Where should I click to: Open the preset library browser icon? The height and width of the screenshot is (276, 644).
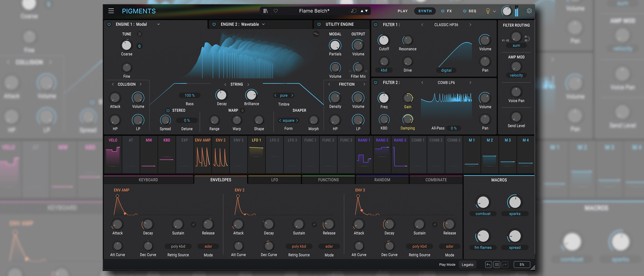[266, 11]
